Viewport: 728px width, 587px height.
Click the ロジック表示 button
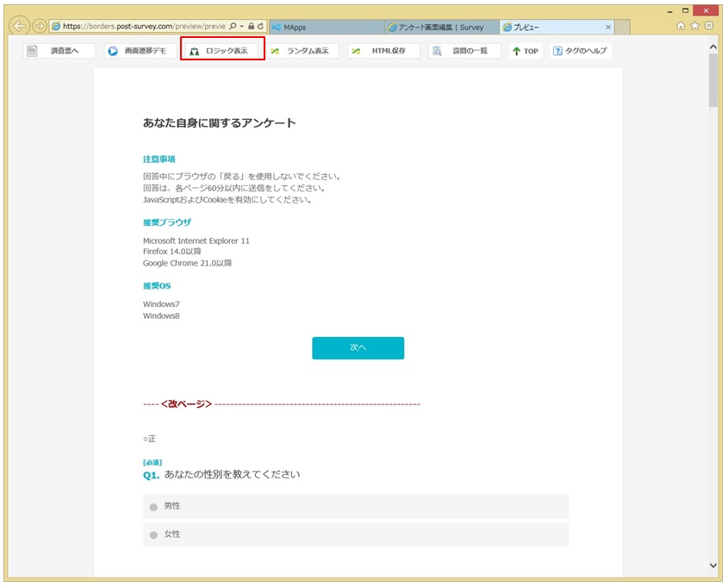(221, 51)
